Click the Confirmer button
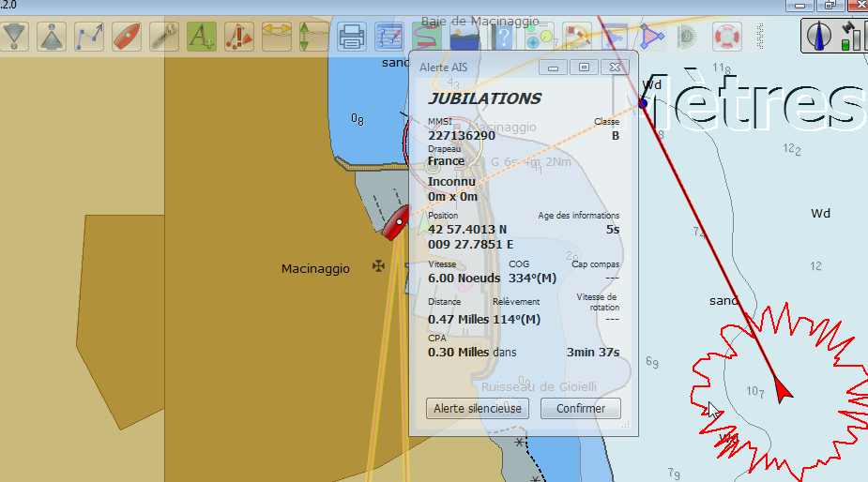 click(x=580, y=409)
